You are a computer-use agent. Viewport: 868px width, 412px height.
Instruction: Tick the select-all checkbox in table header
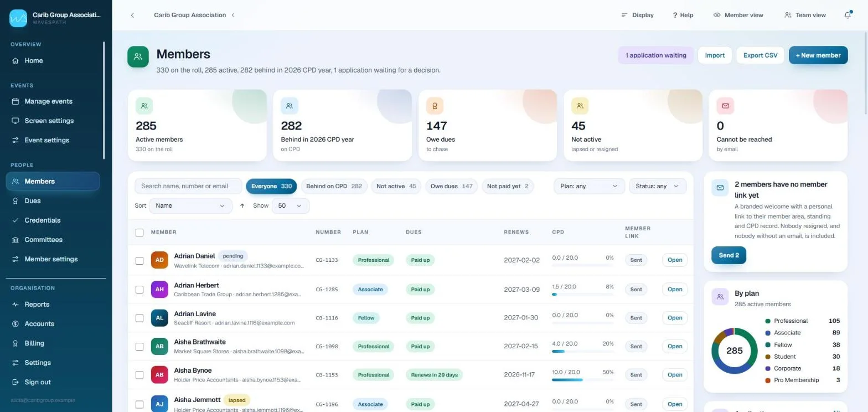click(x=139, y=233)
